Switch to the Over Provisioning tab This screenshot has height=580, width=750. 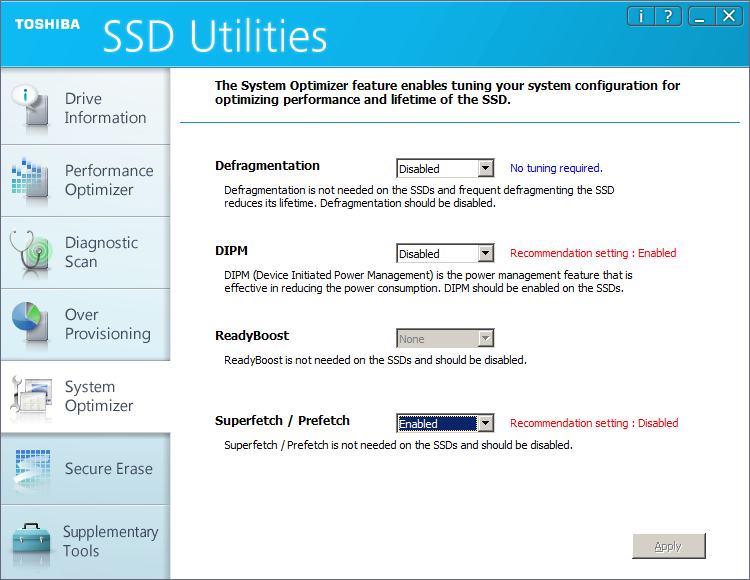click(85, 324)
